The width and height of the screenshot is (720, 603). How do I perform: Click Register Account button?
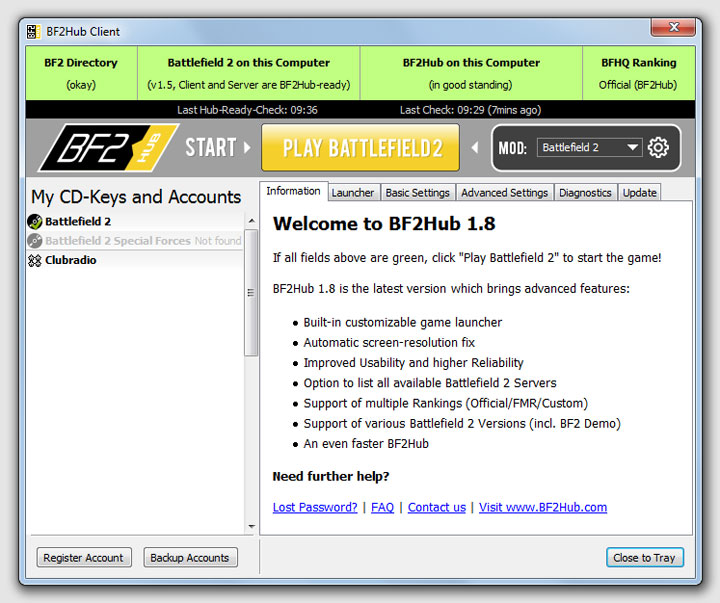click(84, 558)
